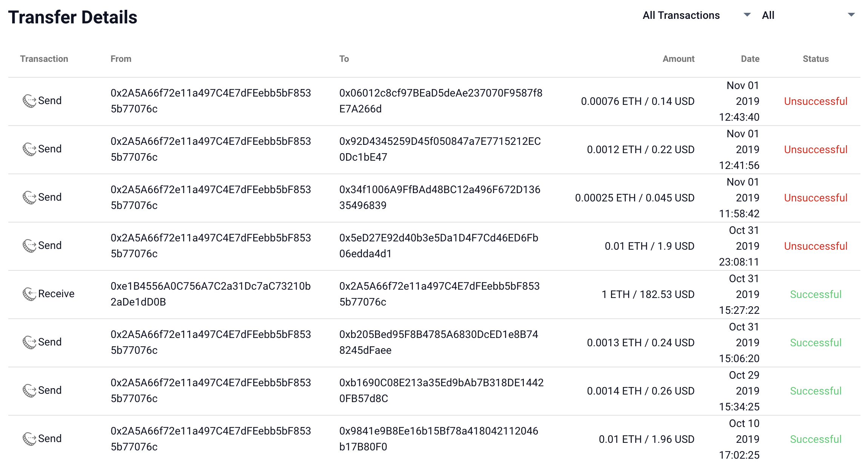Click the Successful status on the 1 ETH Receive row
This screenshot has height=473, width=868.
pos(816,294)
